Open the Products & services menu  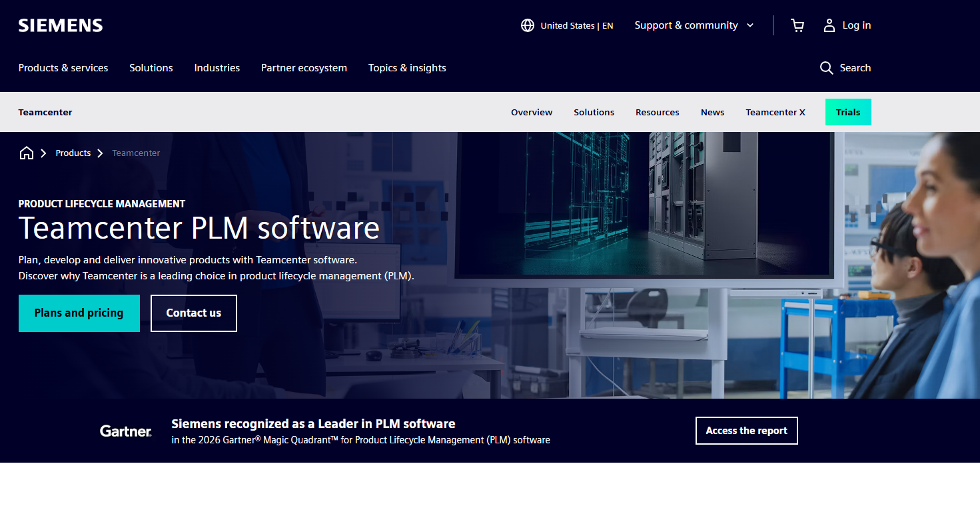(x=63, y=68)
